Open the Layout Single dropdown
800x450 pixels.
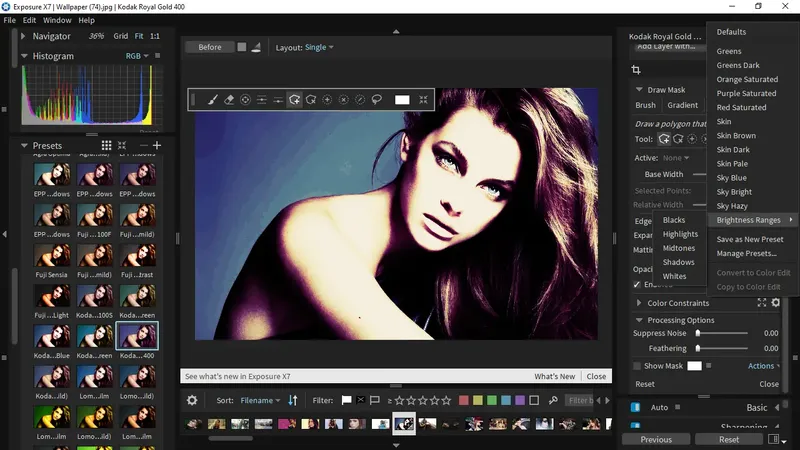tap(319, 47)
